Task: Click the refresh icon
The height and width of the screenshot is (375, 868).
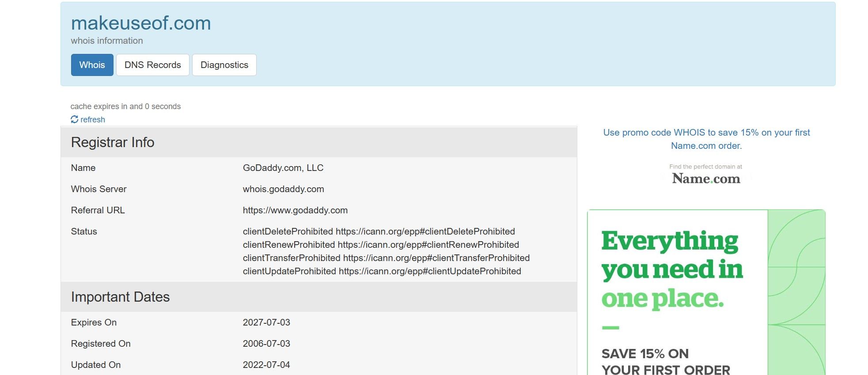Action: (74, 119)
